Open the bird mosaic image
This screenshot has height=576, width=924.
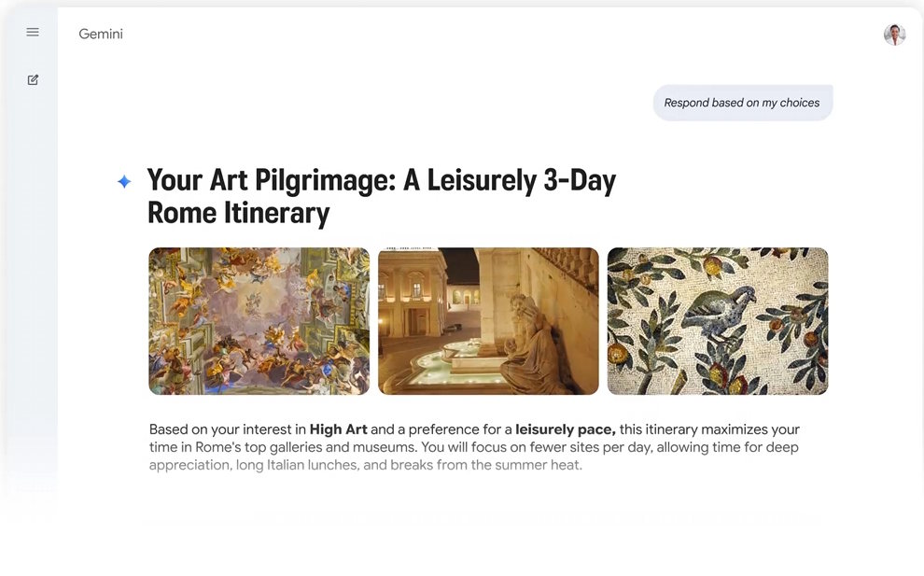pos(717,320)
